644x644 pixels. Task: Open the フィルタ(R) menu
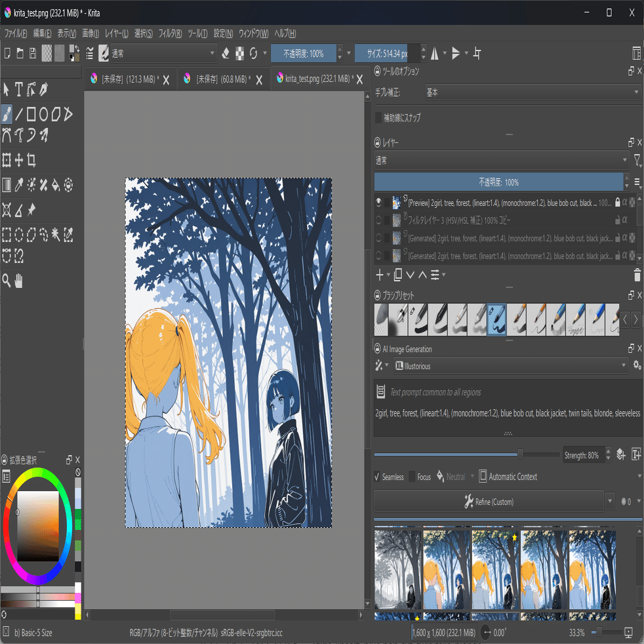point(170,33)
